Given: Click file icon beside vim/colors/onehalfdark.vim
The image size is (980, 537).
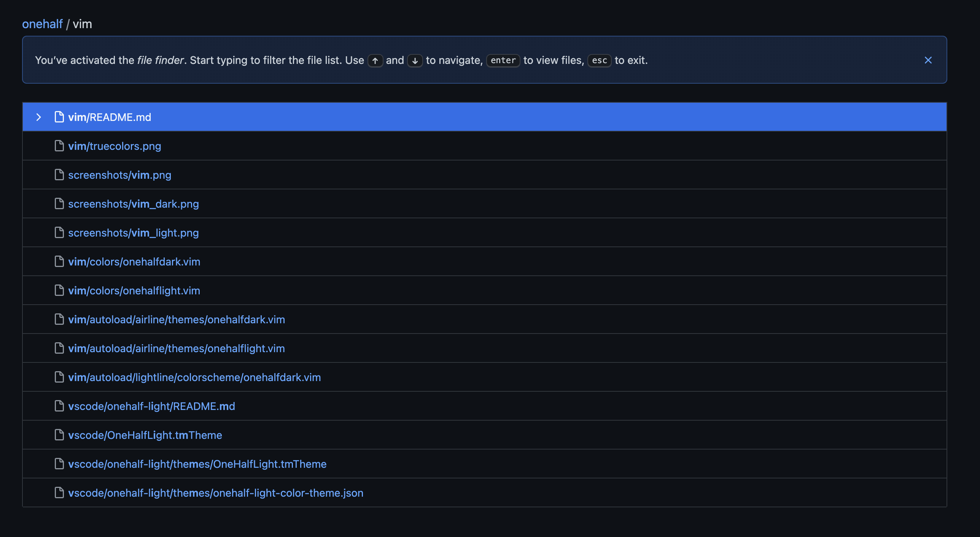Looking at the screenshot, I should point(59,261).
